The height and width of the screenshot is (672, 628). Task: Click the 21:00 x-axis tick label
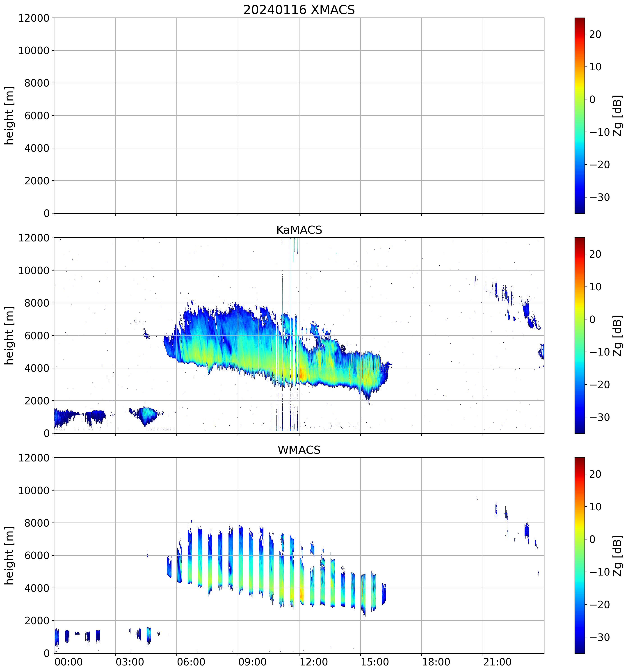coord(497,662)
